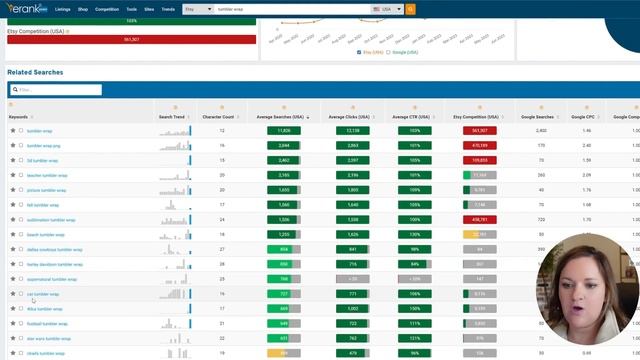The width and height of the screenshot is (640, 360).
Task: Star the '3d tumbler wrap' keyword
Action: [x=13, y=160]
